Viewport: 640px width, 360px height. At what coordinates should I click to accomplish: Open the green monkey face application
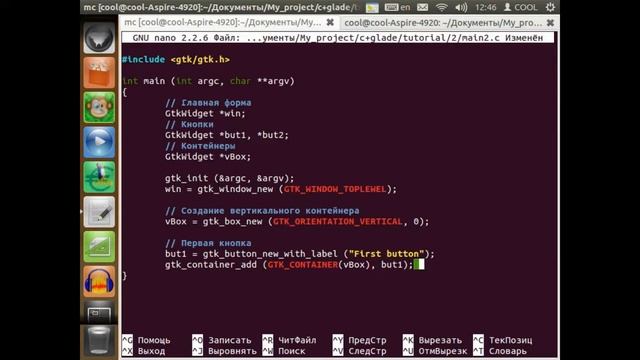coord(99,108)
